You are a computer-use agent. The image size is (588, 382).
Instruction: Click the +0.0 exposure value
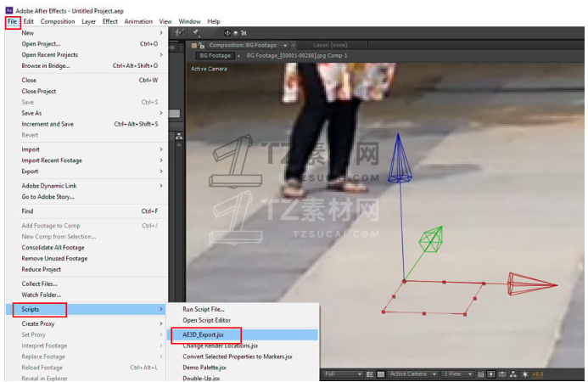pyautogui.click(x=537, y=374)
